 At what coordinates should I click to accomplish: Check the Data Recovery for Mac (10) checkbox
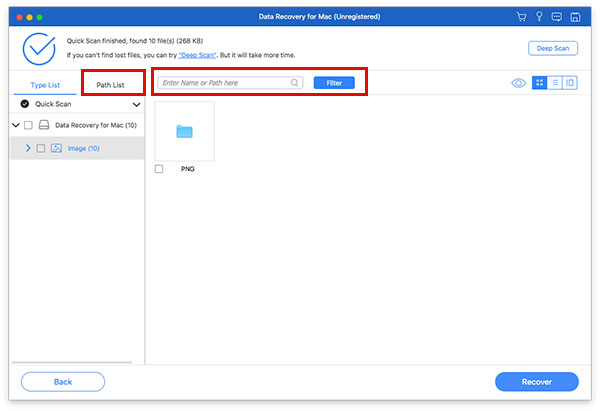click(x=28, y=125)
